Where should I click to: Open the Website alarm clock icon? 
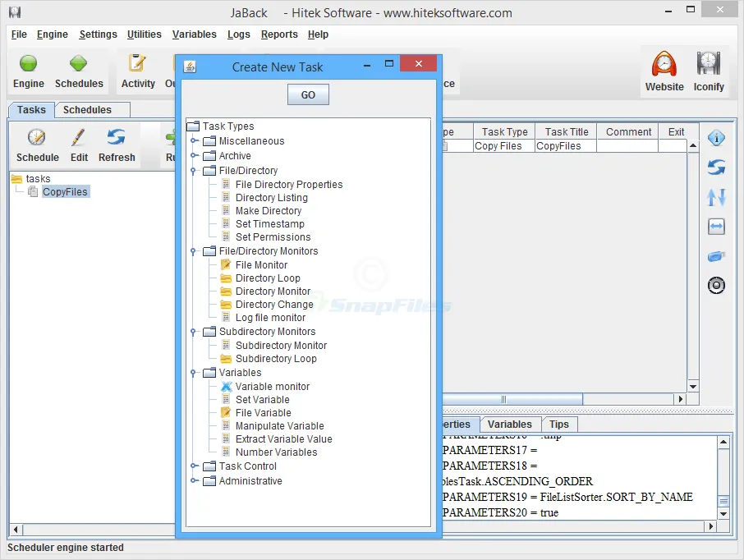pyautogui.click(x=664, y=64)
